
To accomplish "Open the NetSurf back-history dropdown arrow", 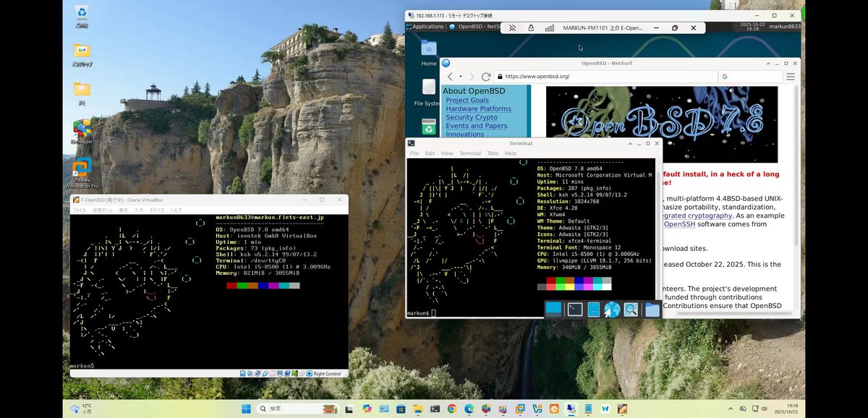I will pos(461,76).
